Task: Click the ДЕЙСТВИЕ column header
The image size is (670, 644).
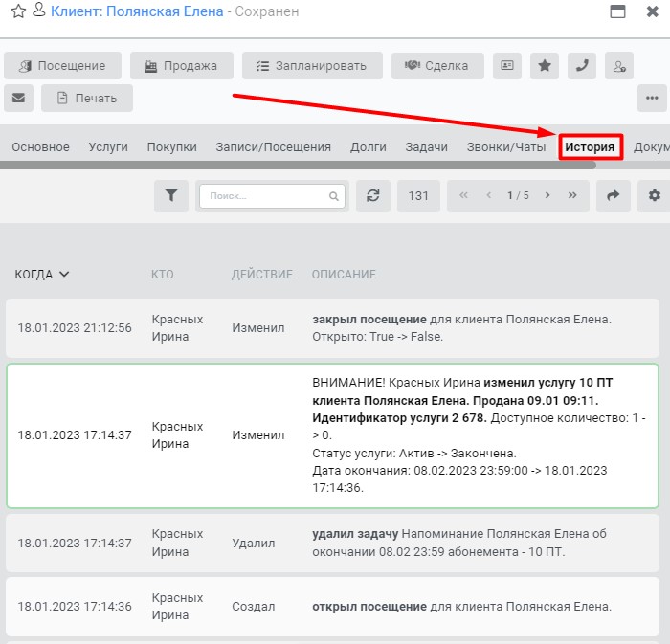Action: pos(262,275)
